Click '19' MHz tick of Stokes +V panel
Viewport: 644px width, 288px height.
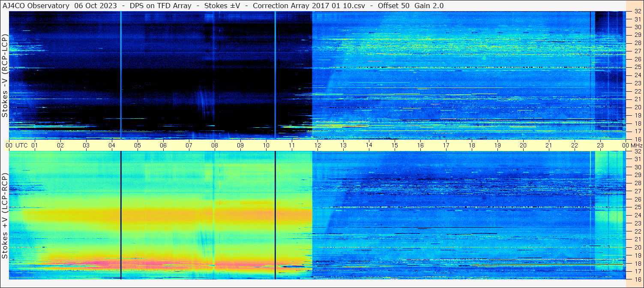click(637, 255)
